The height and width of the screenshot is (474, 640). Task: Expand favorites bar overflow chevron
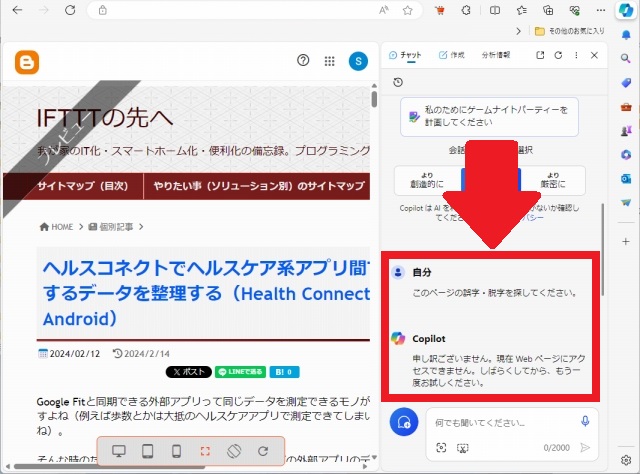tap(518, 31)
